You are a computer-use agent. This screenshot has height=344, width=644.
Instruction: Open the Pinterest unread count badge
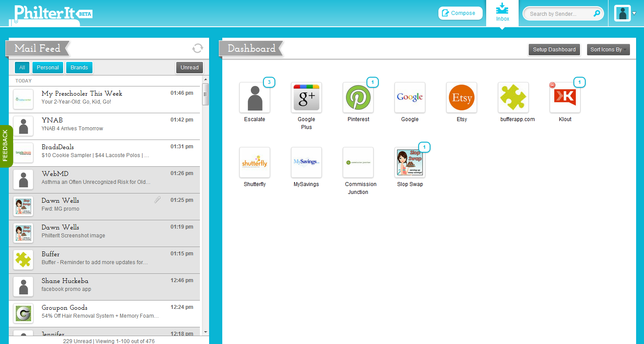[x=372, y=82]
